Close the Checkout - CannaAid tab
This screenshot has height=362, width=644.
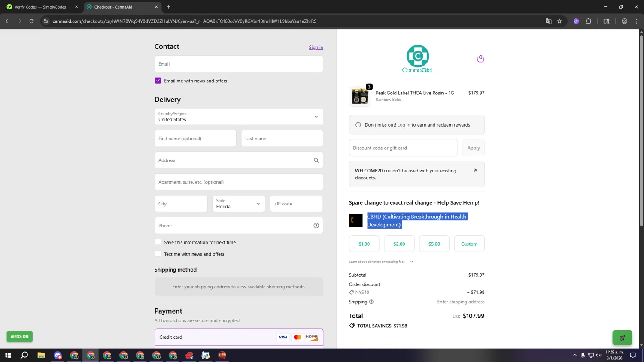(156, 7)
